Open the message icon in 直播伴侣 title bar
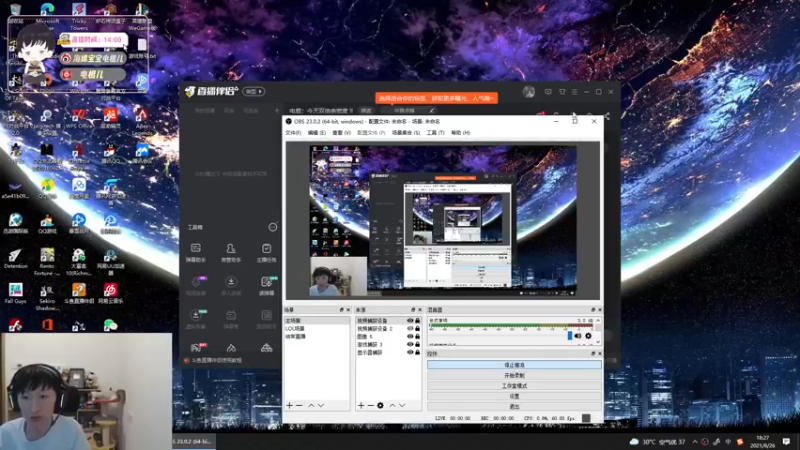Image resolution: width=800 pixels, height=450 pixels. (548, 92)
